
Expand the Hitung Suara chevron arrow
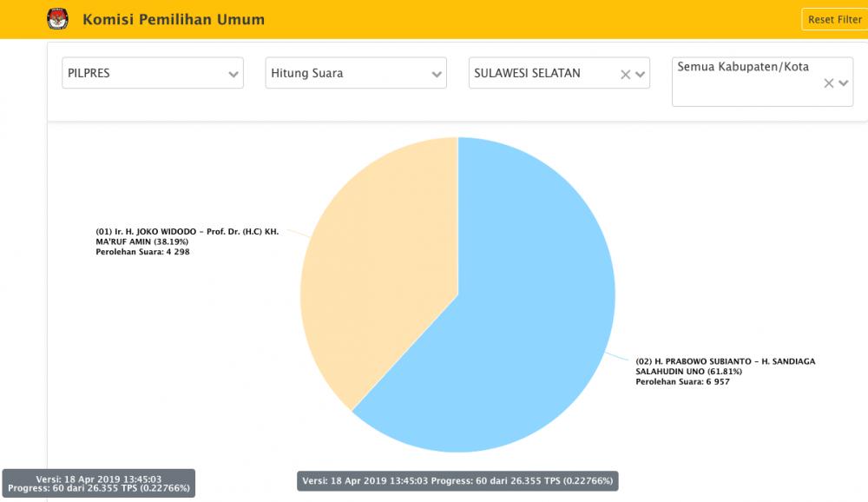tap(437, 74)
